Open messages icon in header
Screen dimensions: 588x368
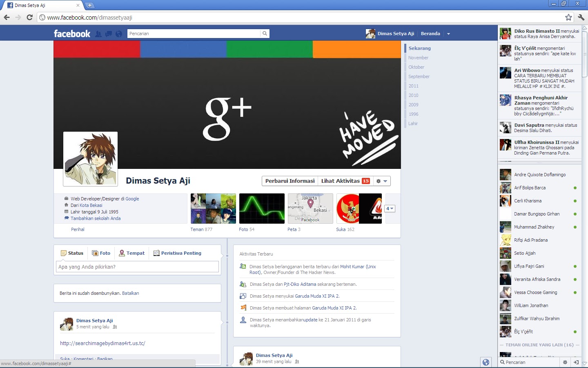click(109, 34)
